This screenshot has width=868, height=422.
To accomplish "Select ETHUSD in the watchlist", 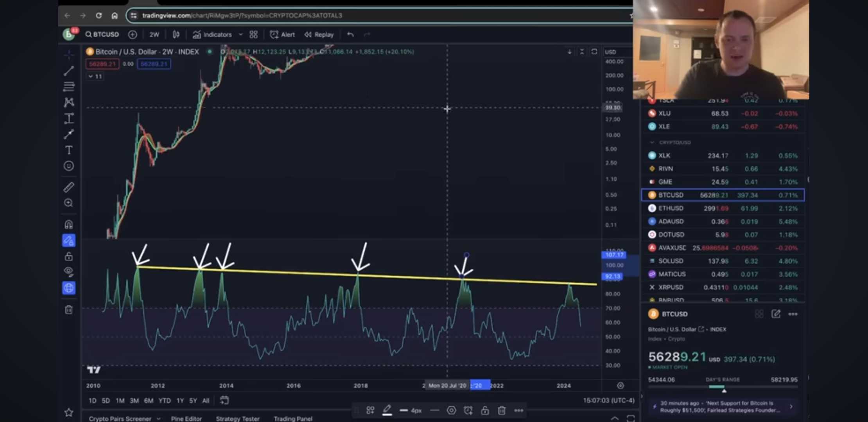I will (671, 208).
